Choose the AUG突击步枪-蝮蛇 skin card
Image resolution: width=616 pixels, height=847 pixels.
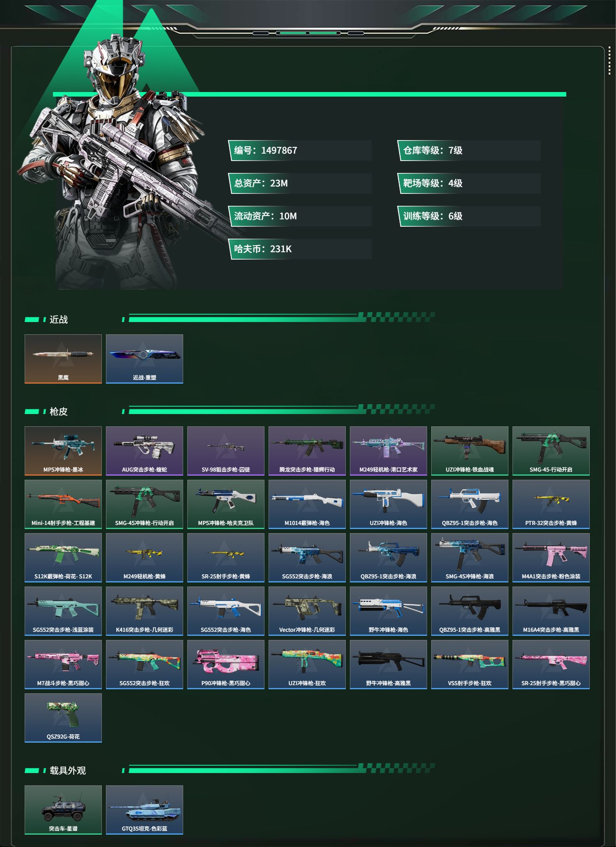(x=145, y=451)
